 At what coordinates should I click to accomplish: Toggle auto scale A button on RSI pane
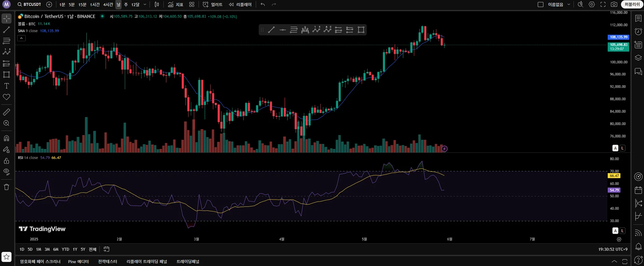click(615, 230)
